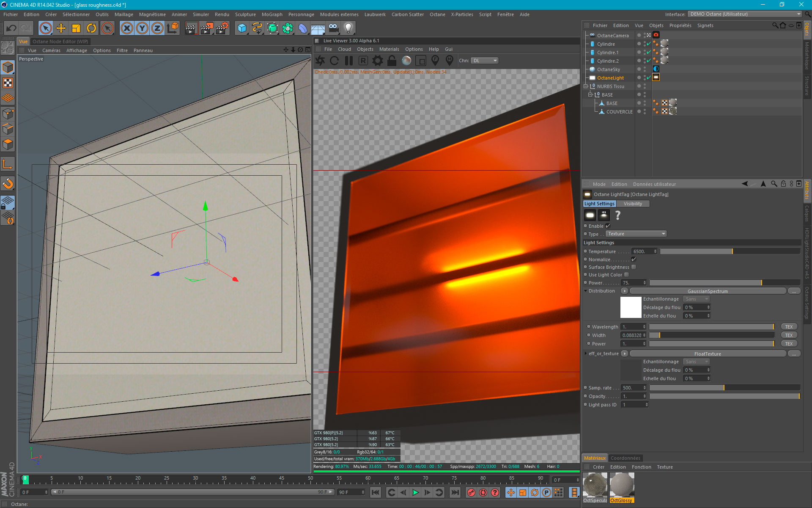Screen dimensions: 812x508
Task: Open Live Viewer Materials menu
Action: pyautogui.click(x=389, y=49)
